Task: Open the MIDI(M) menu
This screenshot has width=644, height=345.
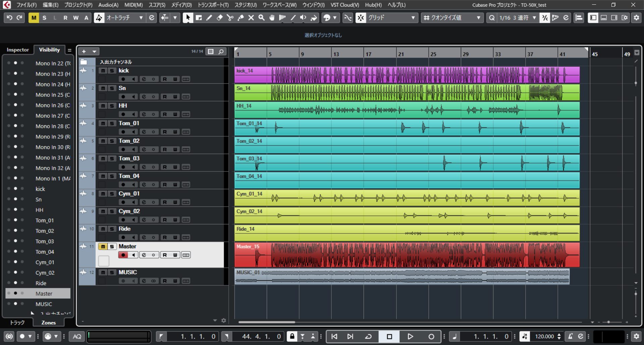Action: point(133,5)
